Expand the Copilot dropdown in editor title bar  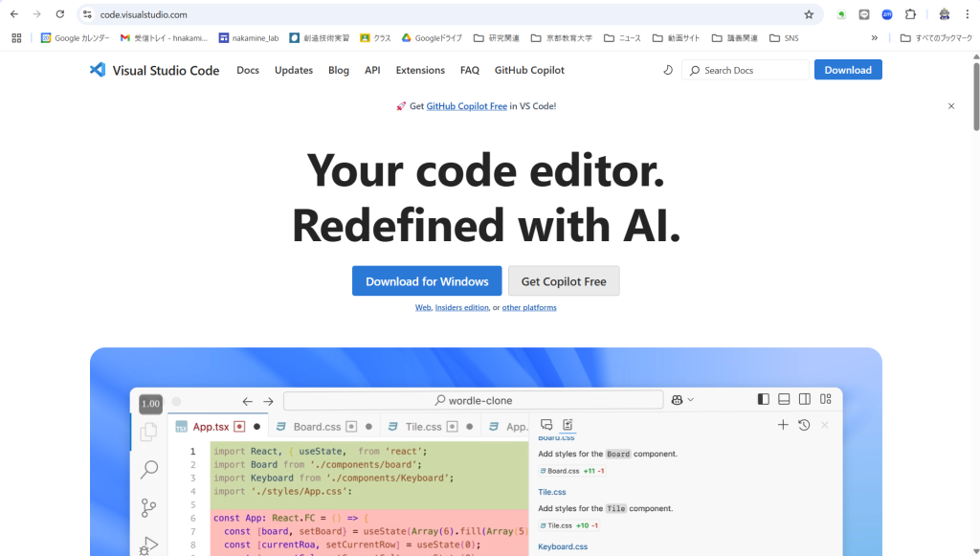click(x=682, y=400)
